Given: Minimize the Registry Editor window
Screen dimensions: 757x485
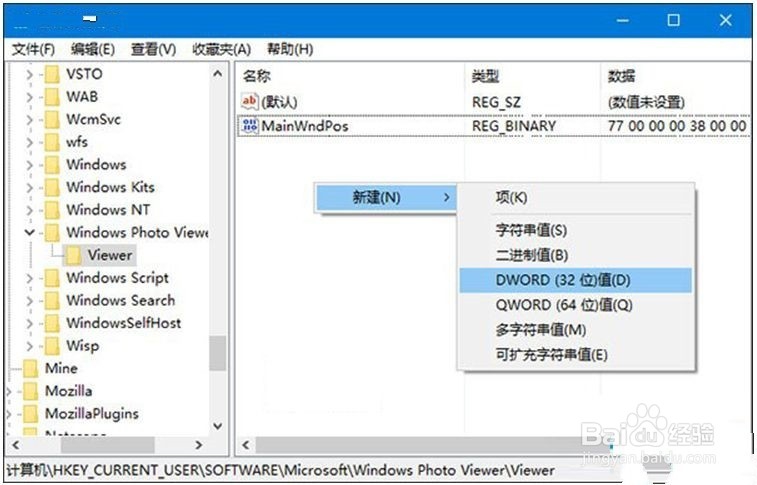Looking at the screenshot, I should coord(623,20).
